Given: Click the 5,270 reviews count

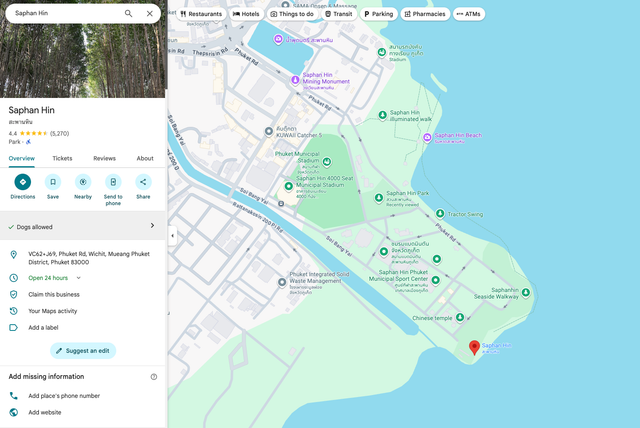Looking at the screenshot, I should [60, 133].
